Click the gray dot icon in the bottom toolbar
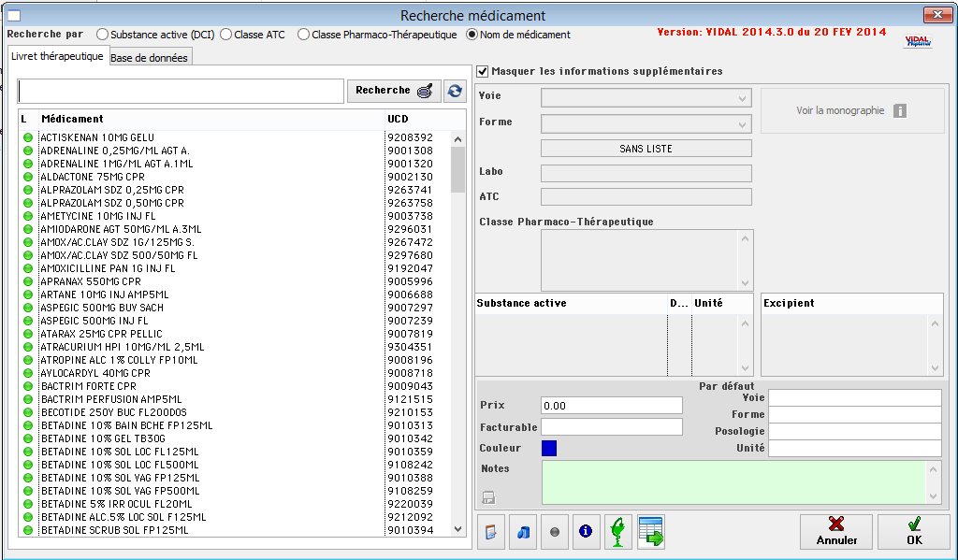The image size is (958, 560). pyautogui.click(x=554, y=532)
